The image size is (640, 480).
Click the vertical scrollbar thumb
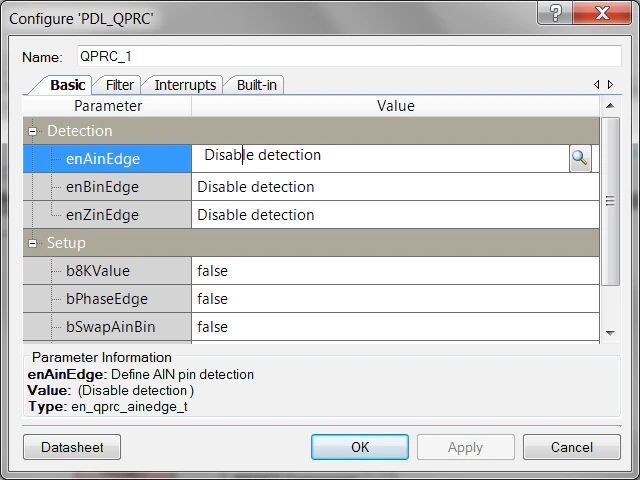pyautogui.click(x=610, y=201)
